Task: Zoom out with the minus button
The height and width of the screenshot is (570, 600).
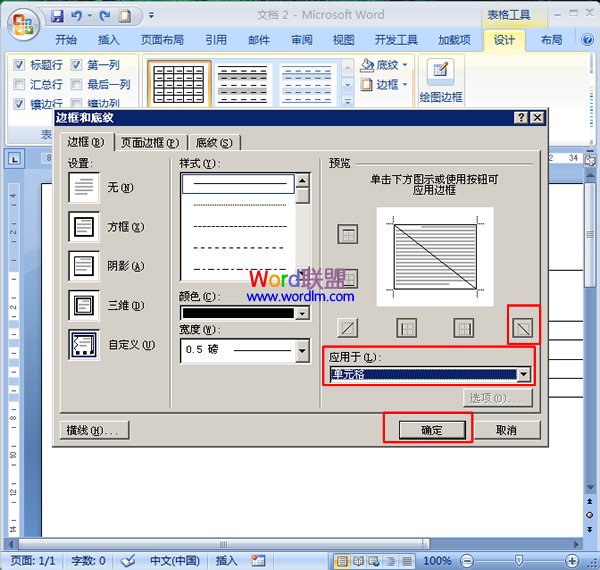Action: (x=467, y=561)
